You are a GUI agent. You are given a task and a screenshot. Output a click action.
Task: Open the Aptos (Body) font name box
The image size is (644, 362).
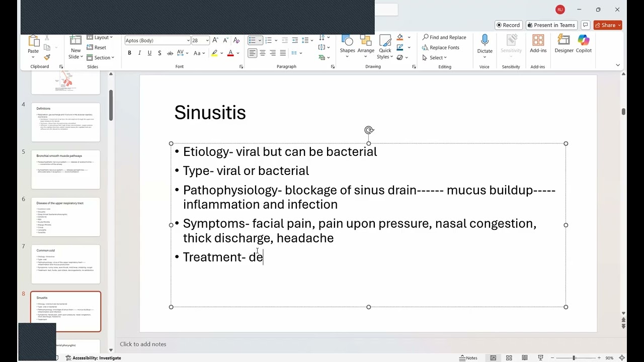[x=157, y=40]
